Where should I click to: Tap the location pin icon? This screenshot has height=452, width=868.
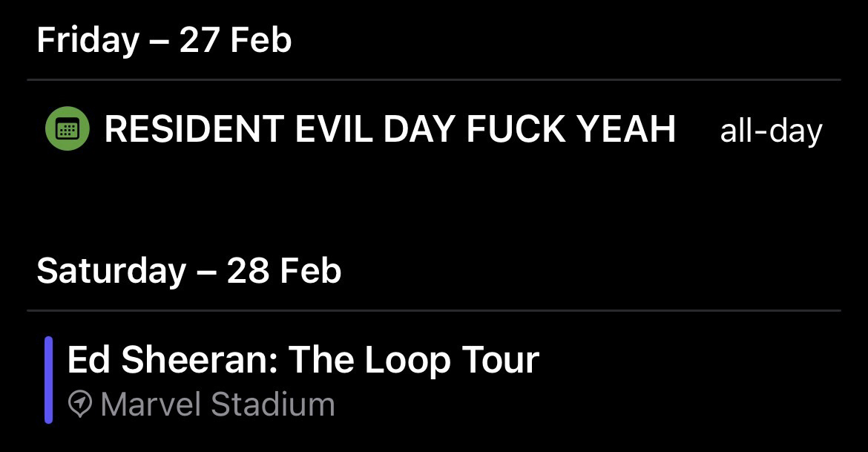coord(80,404)
